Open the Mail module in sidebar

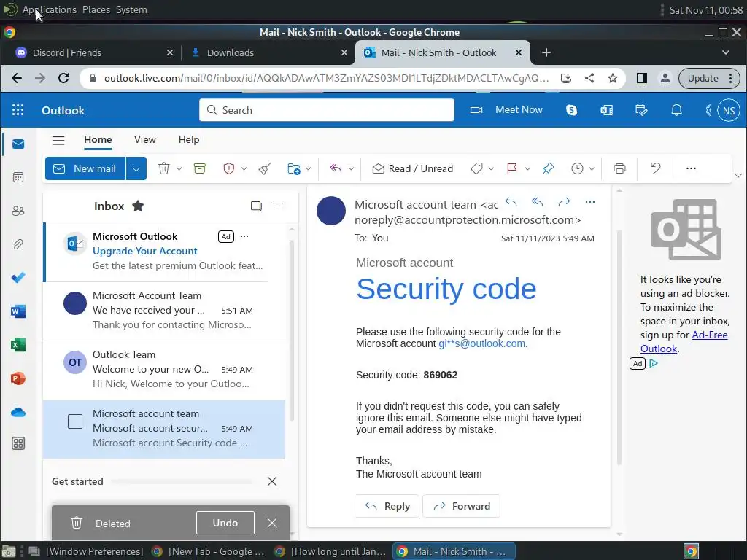[x=18, y=144]
